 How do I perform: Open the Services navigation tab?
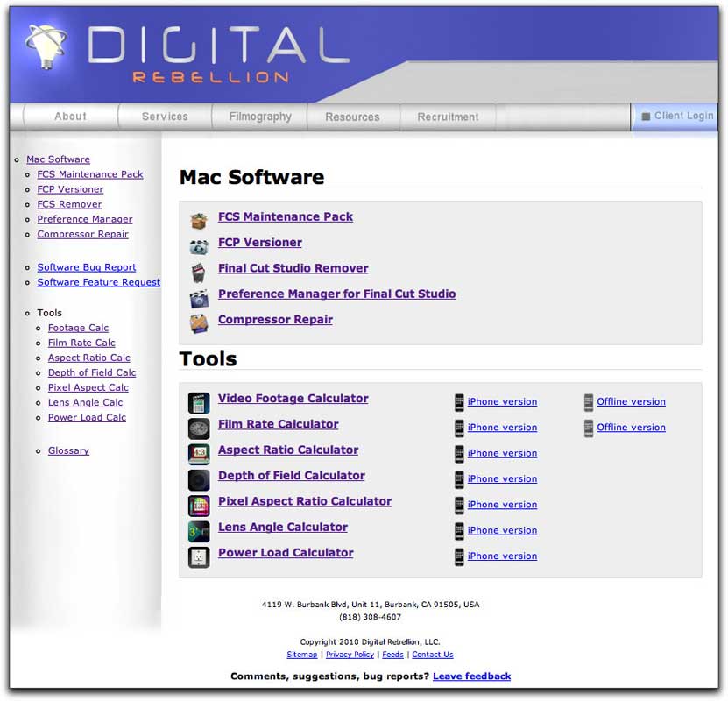click(165, 116)
